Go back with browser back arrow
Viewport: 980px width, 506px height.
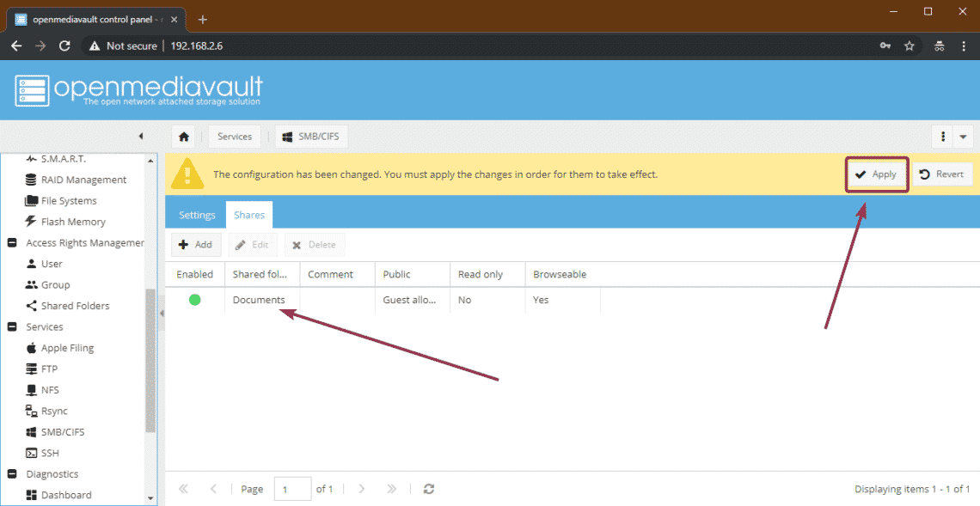[17, 46]
